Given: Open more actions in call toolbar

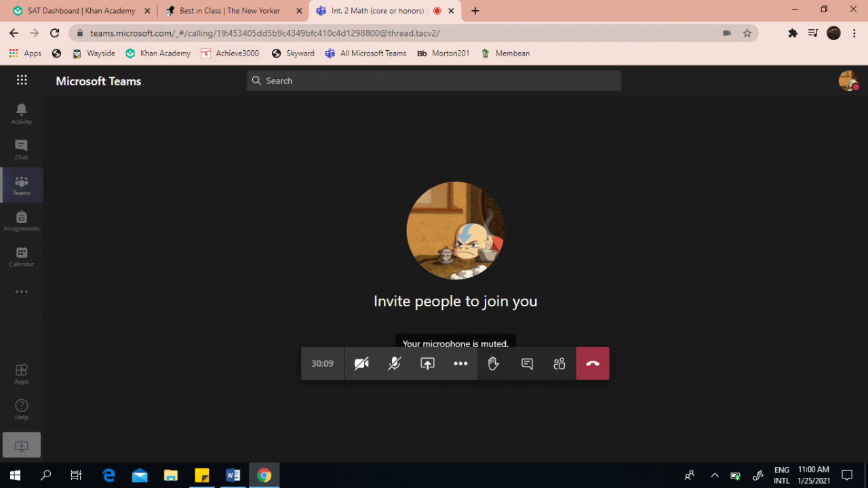Looking at the screenshot, I should tap(460, 363).
